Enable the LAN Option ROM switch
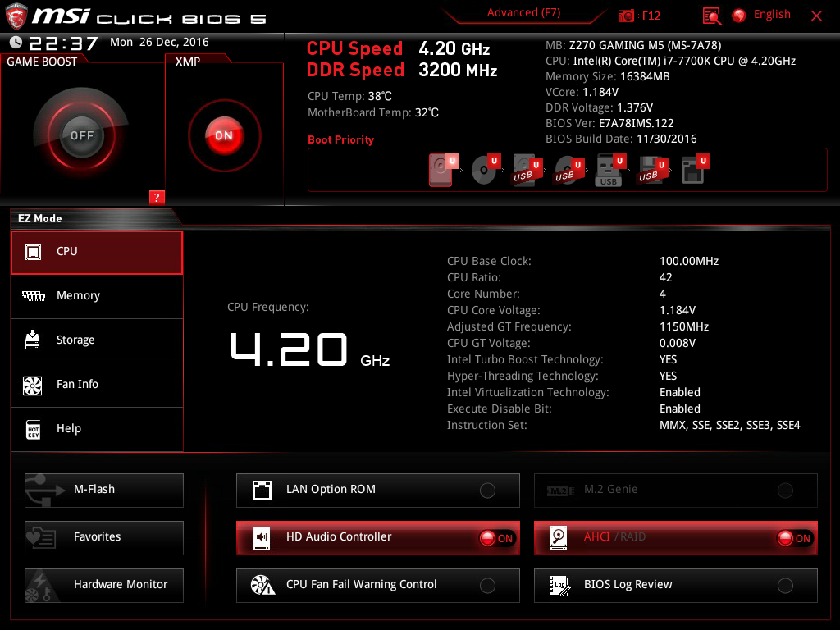840x630 pixels. 487,491
